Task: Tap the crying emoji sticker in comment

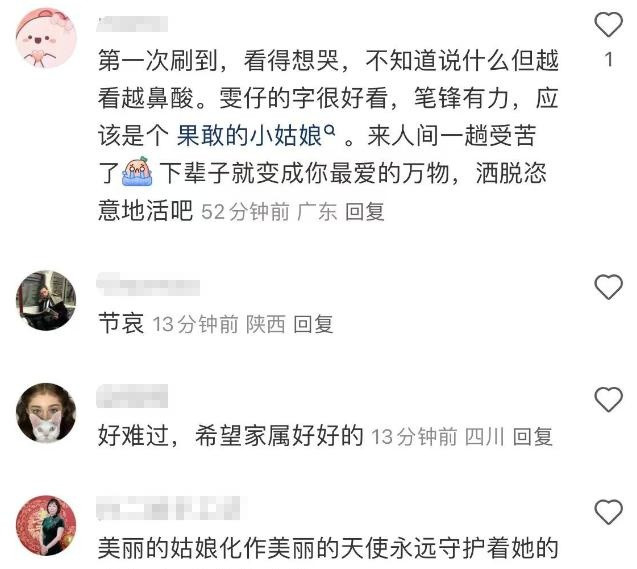Action: [x=137, y=172]
